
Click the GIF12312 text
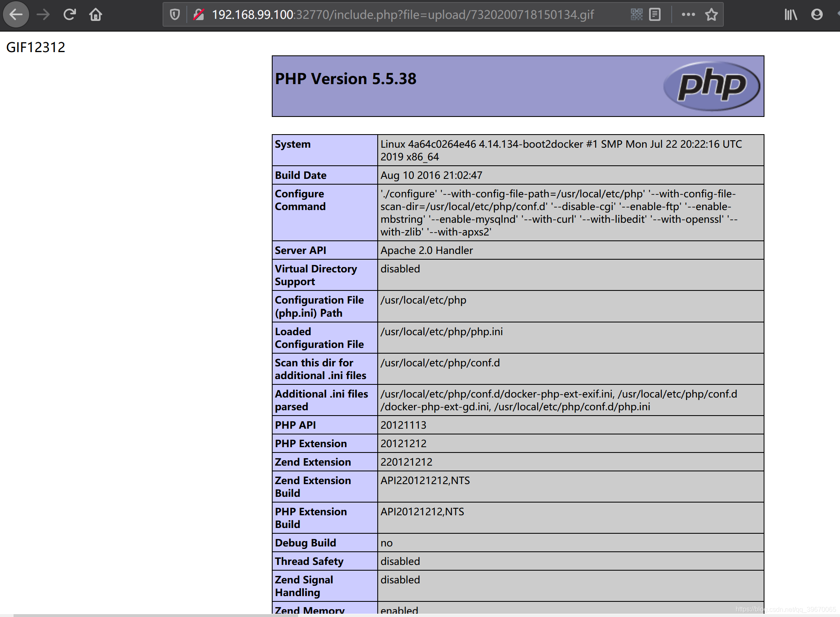click(36, 47)
